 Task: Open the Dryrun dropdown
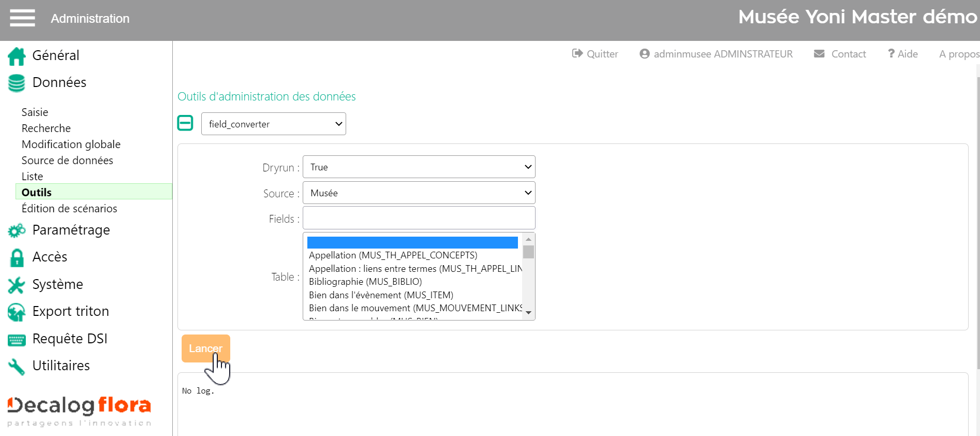click(x=419, y=167)
